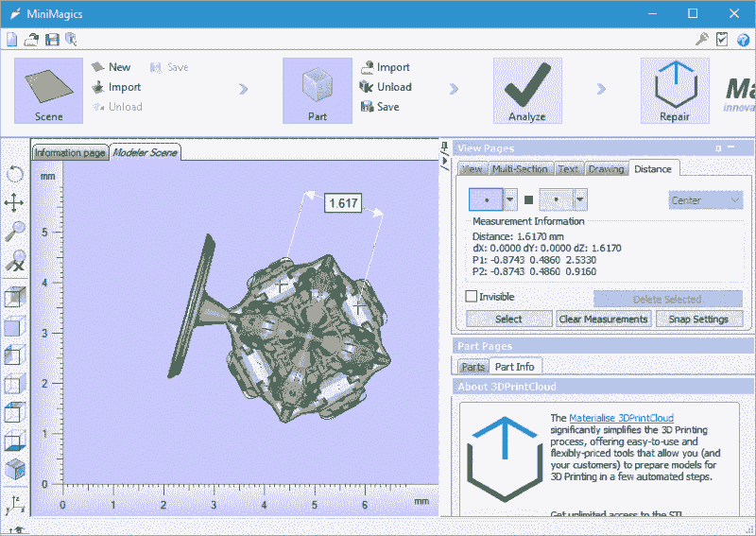Pin the View Pages panel
The height and width of the screenshot is (536, 756).
click(x=718, y=148)
